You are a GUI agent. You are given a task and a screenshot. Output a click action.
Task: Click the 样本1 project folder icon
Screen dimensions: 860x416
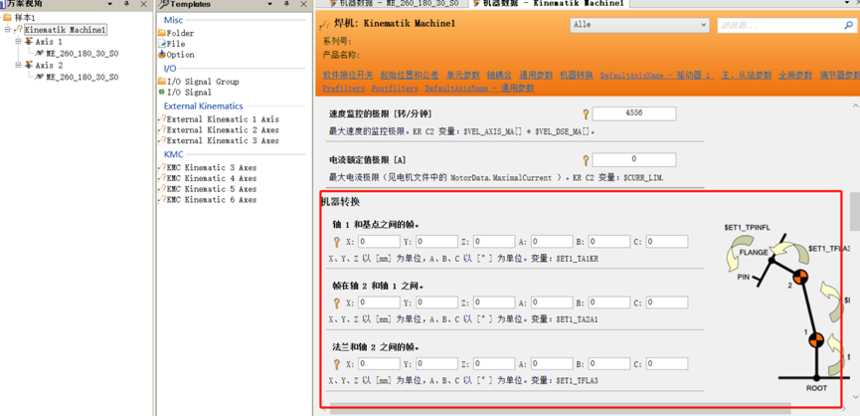[x=7, y=18]
